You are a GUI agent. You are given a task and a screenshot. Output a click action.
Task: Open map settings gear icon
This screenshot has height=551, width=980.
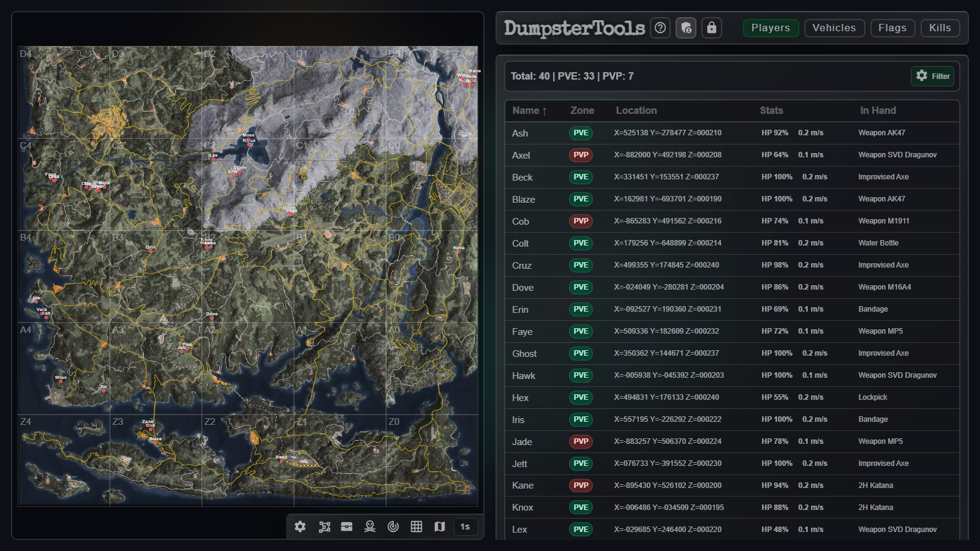[x=300, y=527]
